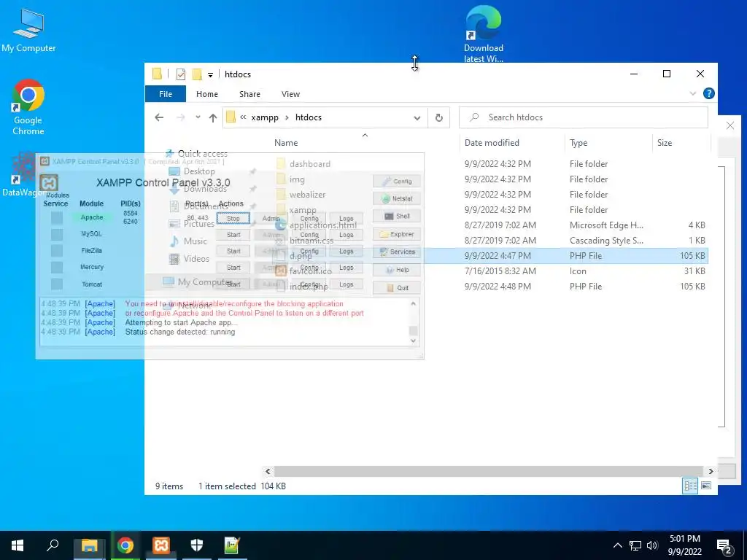Toggle the Apache service checkbox in XAMPP

coord(57,217)
